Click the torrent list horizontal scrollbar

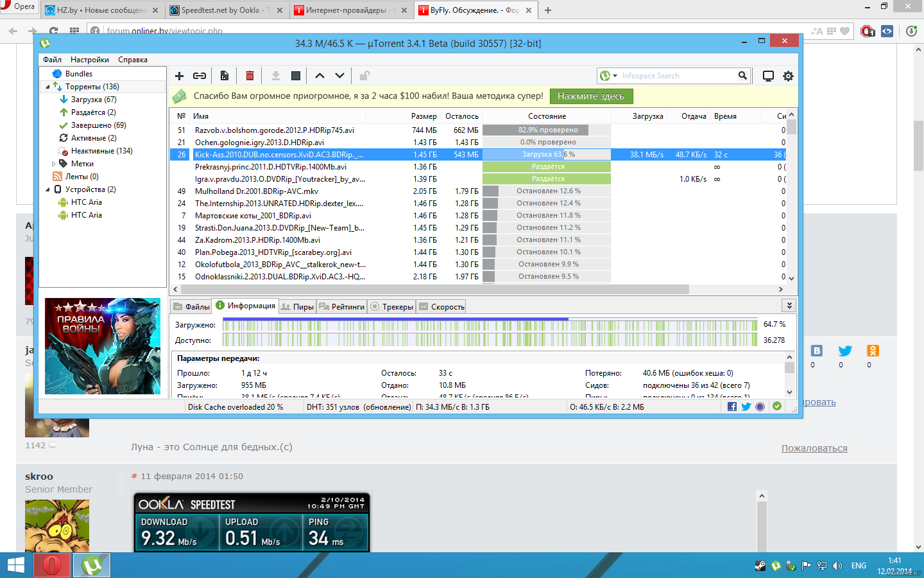(x=435, y=290)
